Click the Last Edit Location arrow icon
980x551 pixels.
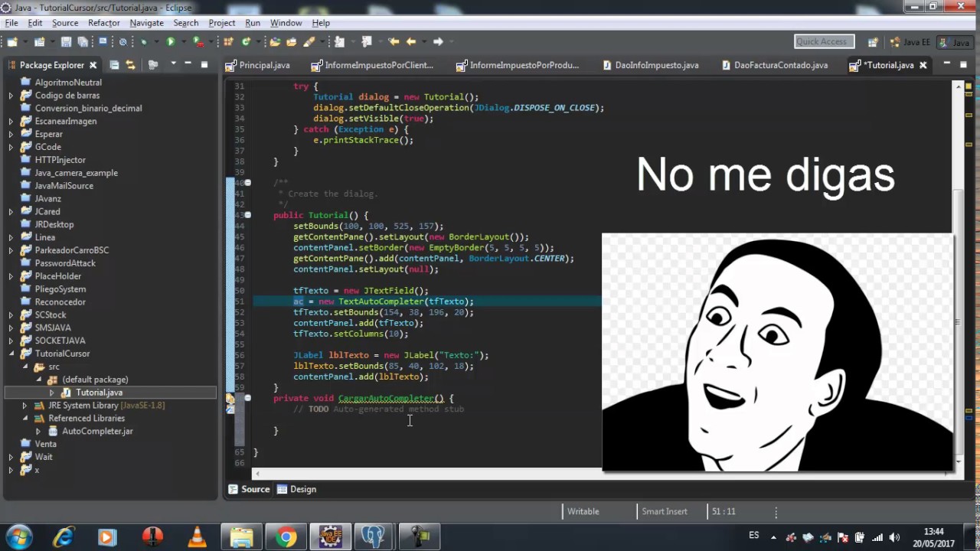click(x=394, y=42)
